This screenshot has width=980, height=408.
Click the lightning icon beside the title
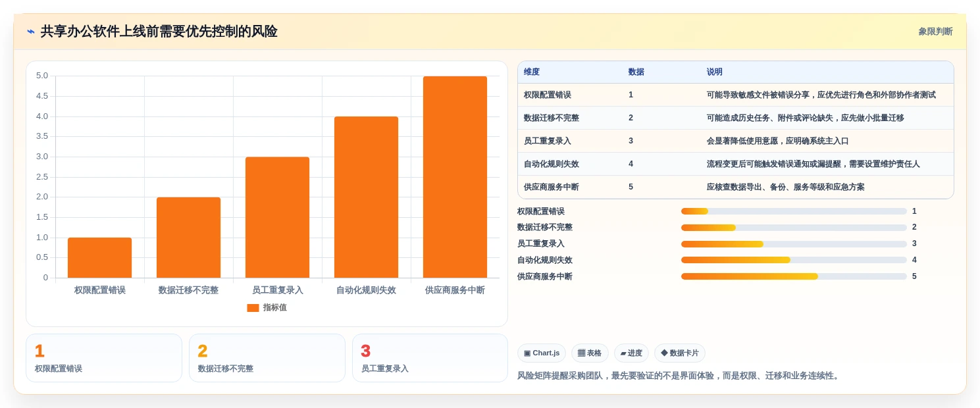click(x=30, y=32)
